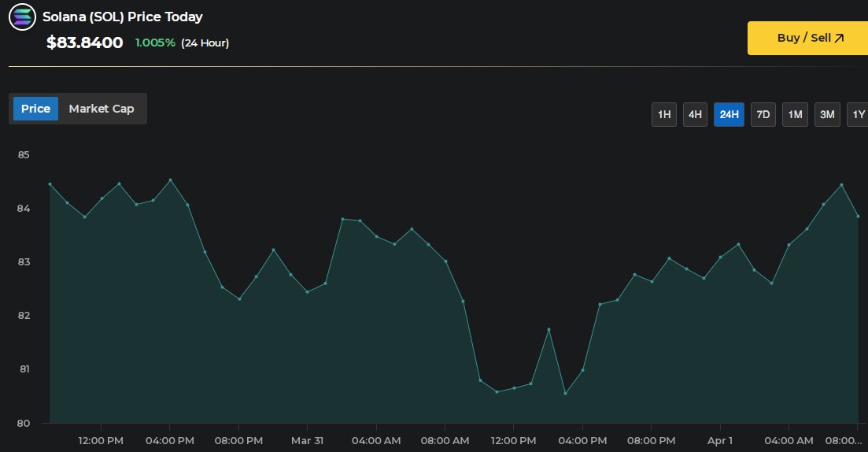Viewport: 868px width, 452px height.
Task: Set chart range to 1H
Action: click(664, 115)
